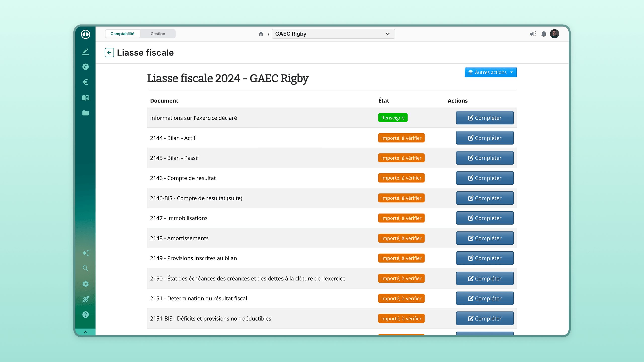Viewport: 644px width, 362px height.
Task: Click the pencil edit icon in sidebar
Action: 85,52
